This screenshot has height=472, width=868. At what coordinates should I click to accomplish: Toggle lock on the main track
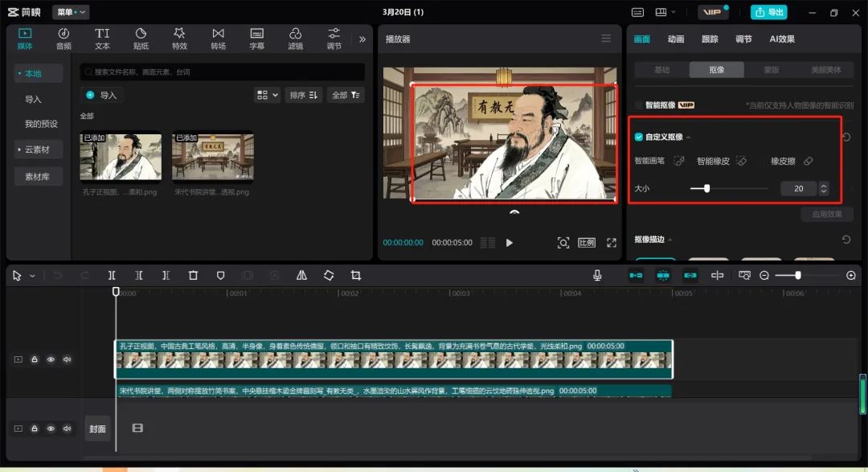tap(35, 429)
